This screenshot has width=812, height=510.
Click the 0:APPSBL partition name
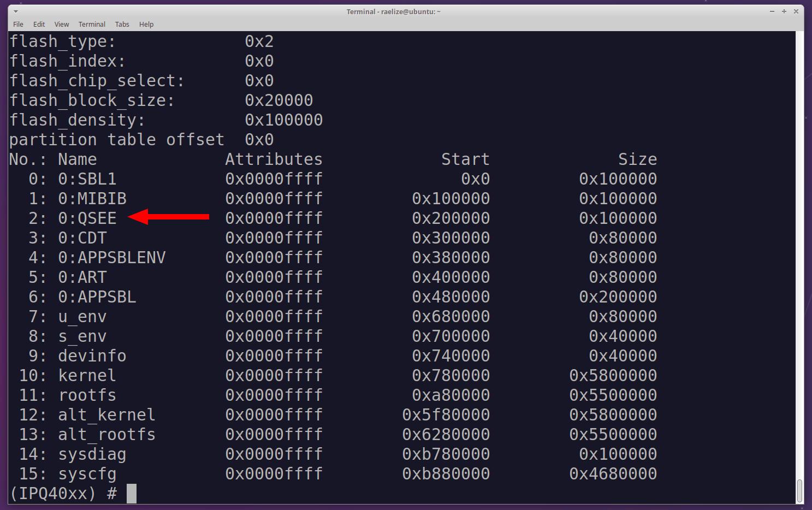coord(97,297)
